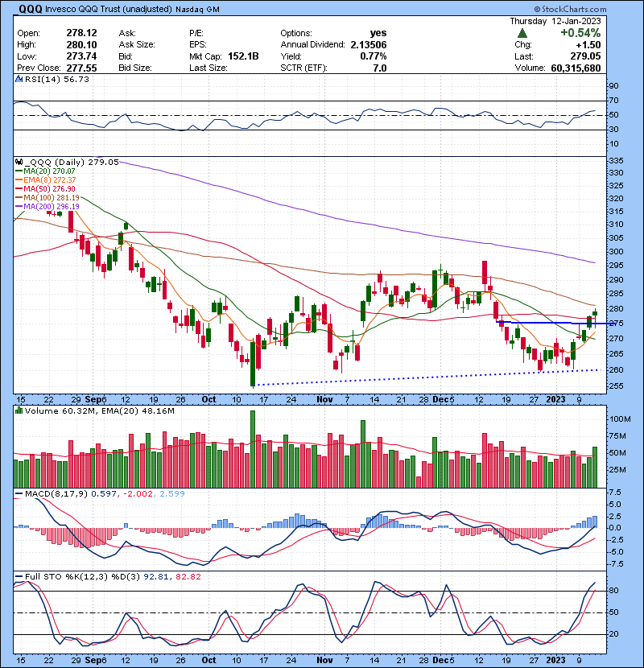
Task: Click the Last Size label
Action: 208,68
